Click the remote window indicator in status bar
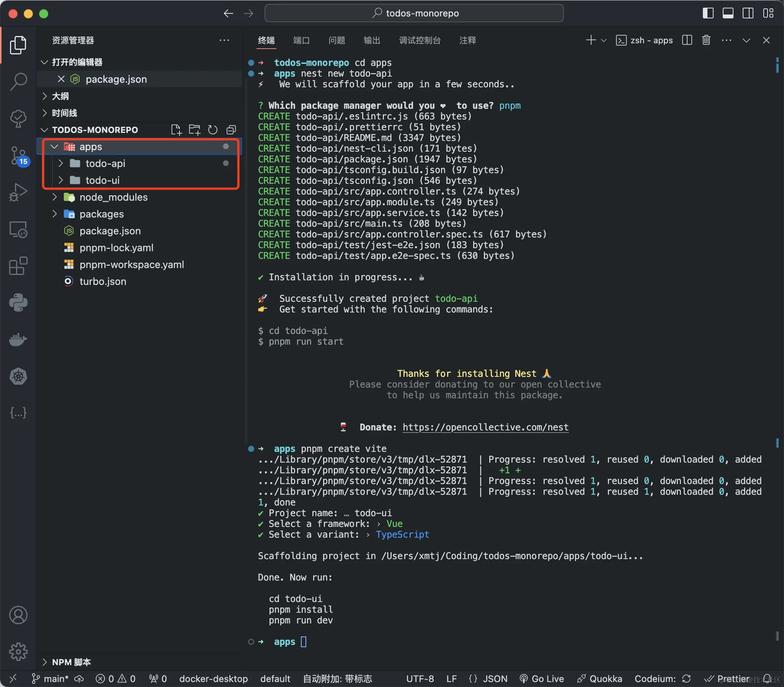The width and height of the screenshot is (784, 687). [x=13, y=679]
